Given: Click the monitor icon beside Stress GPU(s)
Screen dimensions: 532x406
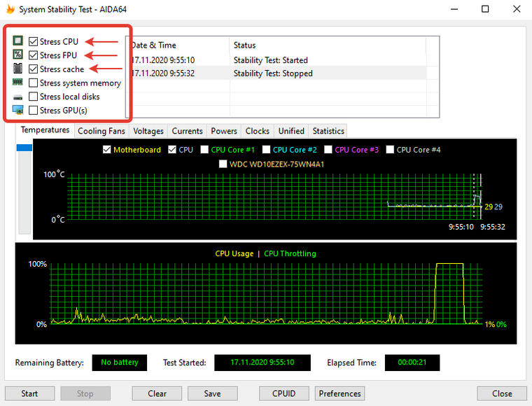Looking at the screenshot, I should point(17,110).
